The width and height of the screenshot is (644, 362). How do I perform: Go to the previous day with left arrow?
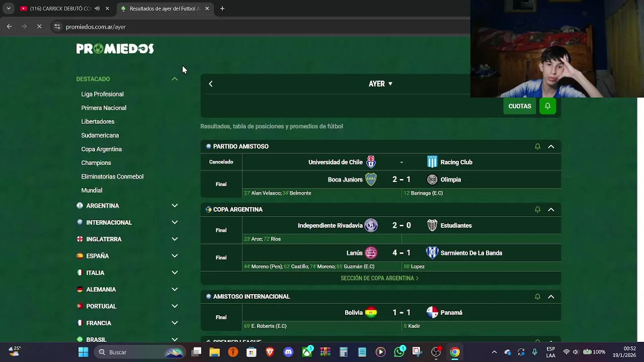point(211,84)
